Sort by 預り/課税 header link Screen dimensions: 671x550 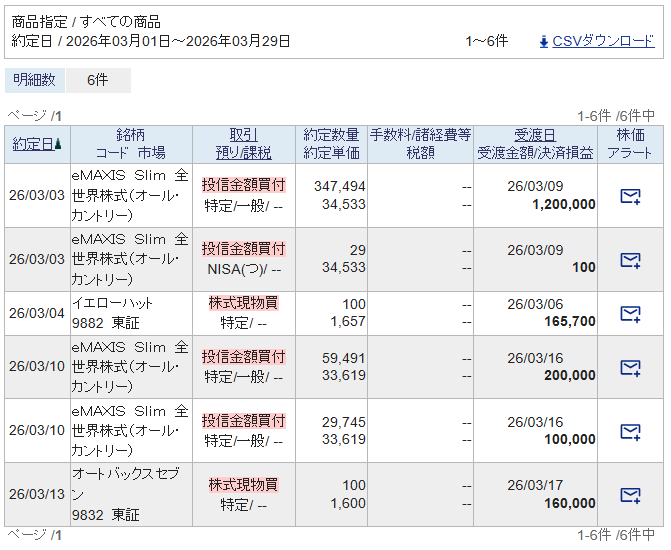(x=243, y=153)
